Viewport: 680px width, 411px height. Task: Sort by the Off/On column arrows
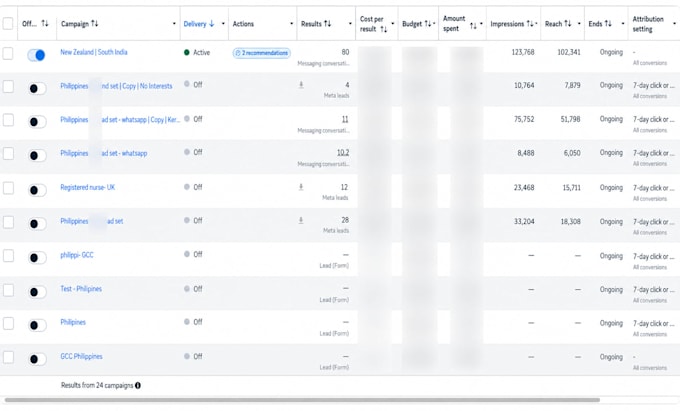click(45, 23)
